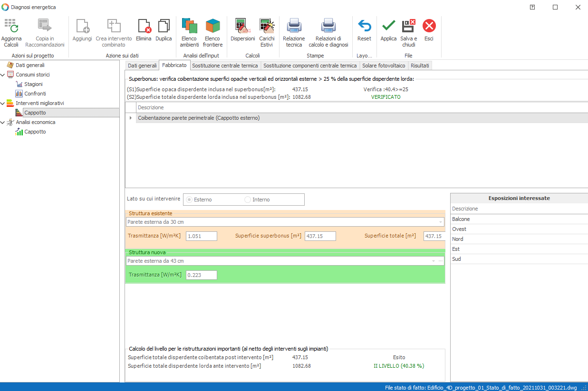Open the Elenco frontiere list
The image size is (588, 391).
pos(212,26)
